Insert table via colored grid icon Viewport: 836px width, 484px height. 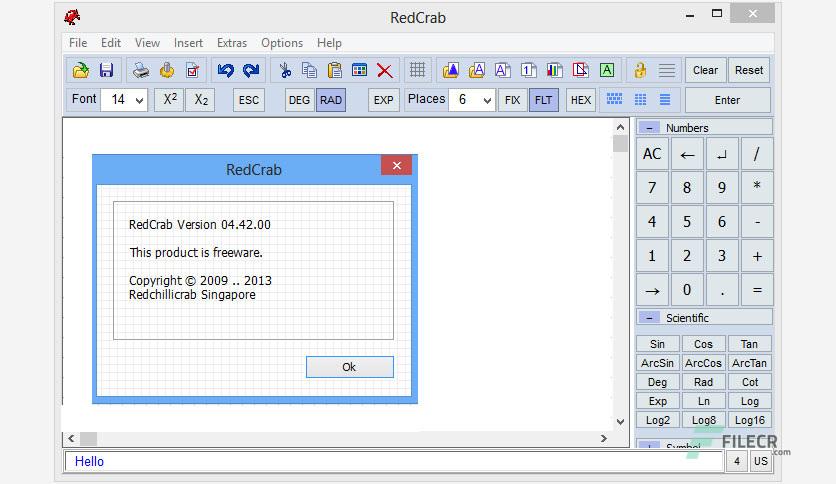[x=359, y=70]
